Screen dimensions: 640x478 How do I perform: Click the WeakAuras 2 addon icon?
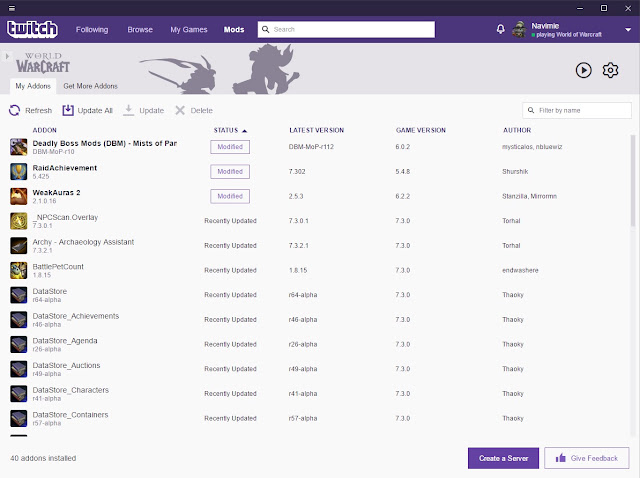click(x=18, y=196)
